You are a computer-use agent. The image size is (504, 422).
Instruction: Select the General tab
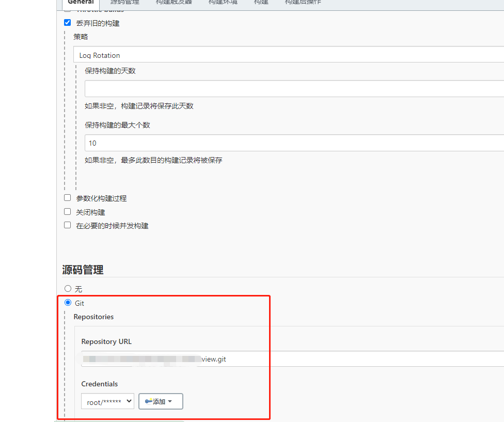(x=81, y=2)
